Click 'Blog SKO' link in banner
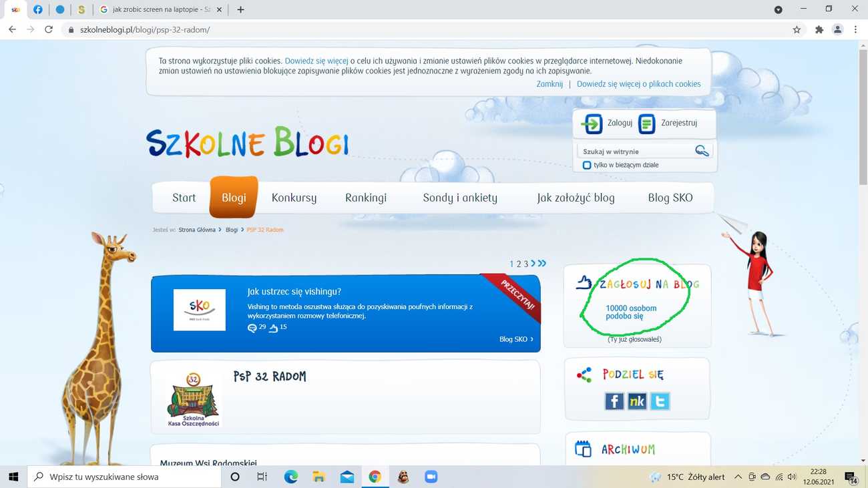The width and height of the screenshot is (868, 488). [516, 339]
